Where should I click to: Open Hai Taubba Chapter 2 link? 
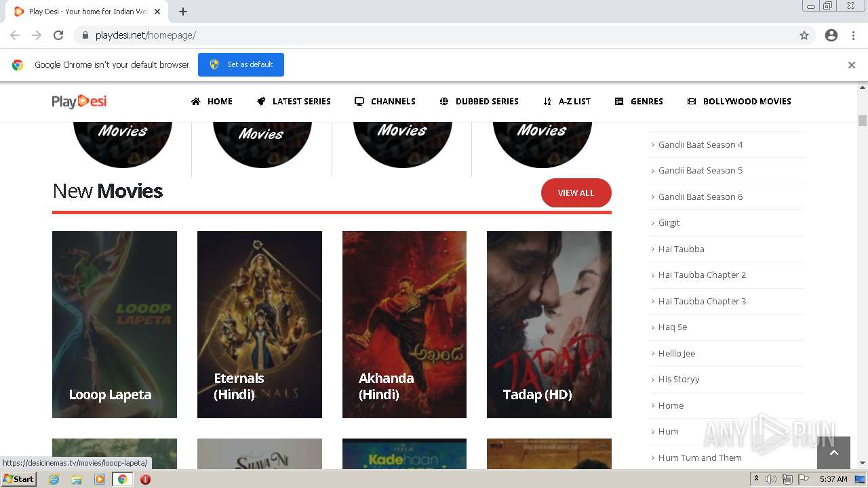702,274
